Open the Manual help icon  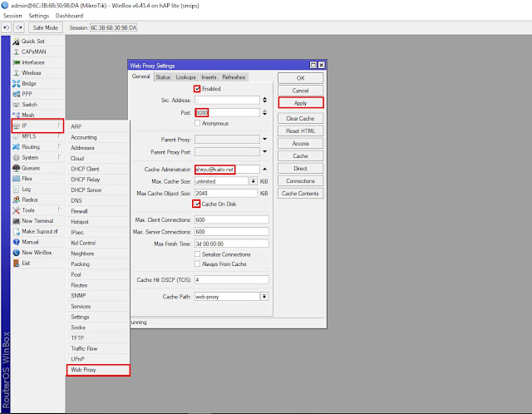point(16,242)
